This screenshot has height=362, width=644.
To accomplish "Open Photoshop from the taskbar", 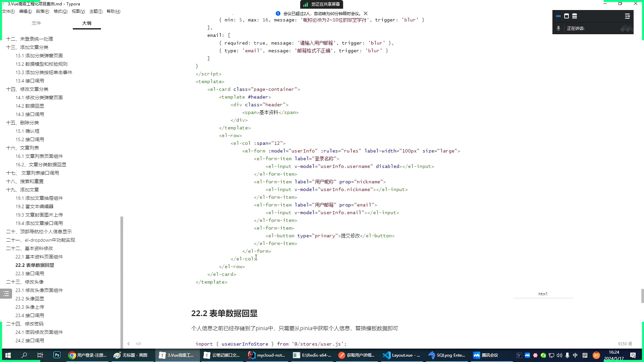I will [57, 355].
